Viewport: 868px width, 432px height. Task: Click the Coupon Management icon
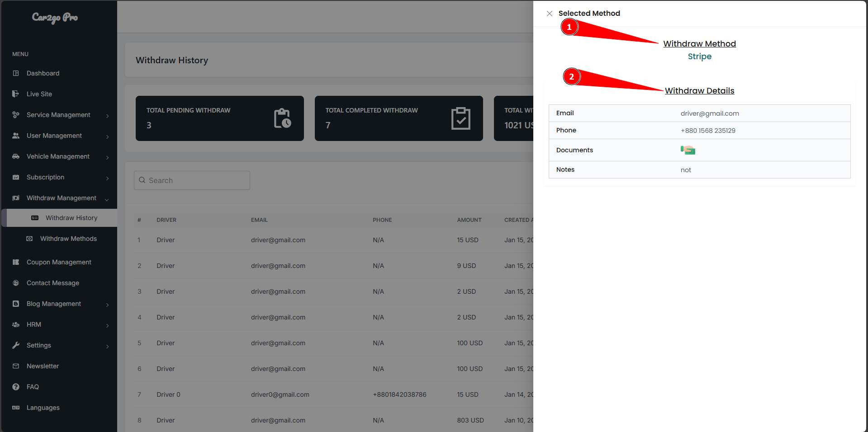(x=16, y=262)
